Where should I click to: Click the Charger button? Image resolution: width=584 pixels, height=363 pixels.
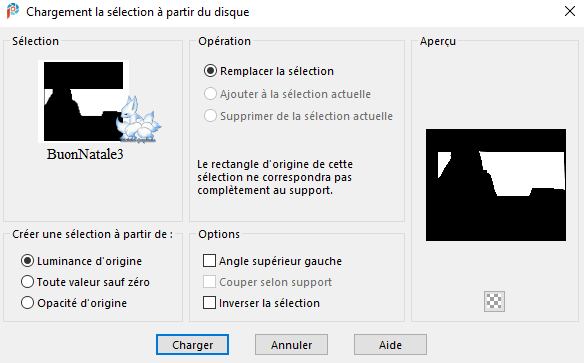point(192,345)
